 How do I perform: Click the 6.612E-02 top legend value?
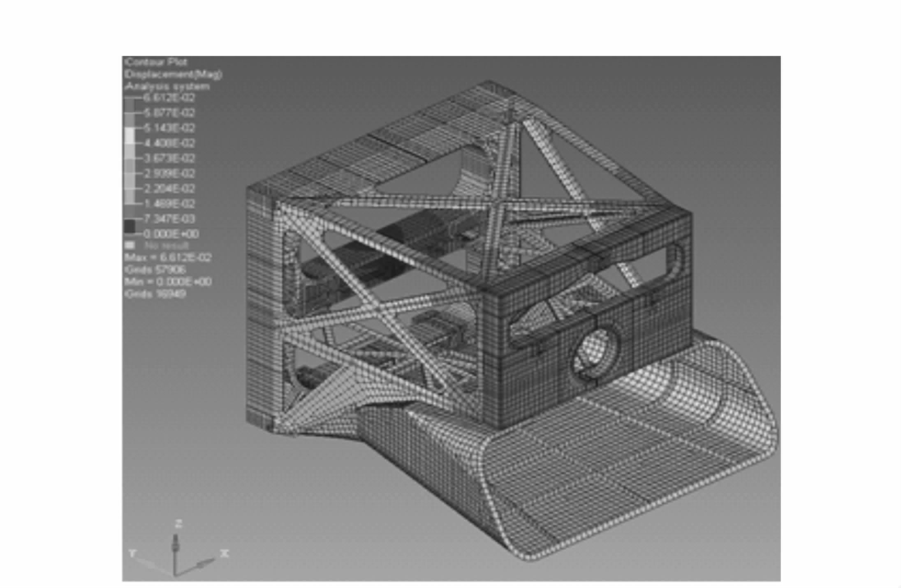[x=169, y=98]
